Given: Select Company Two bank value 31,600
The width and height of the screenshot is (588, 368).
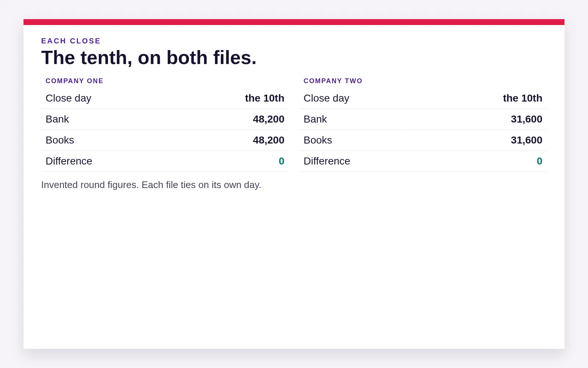Looking at the screenshot, I should 527,119.
